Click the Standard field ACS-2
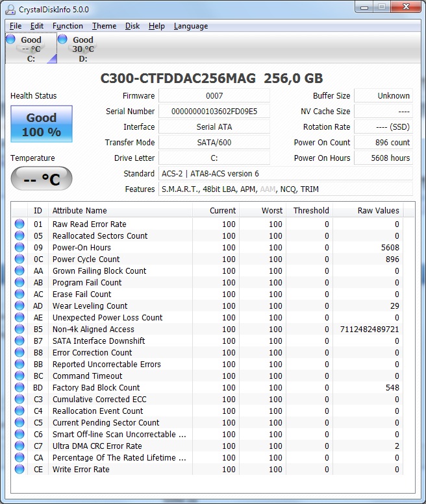 286,174
